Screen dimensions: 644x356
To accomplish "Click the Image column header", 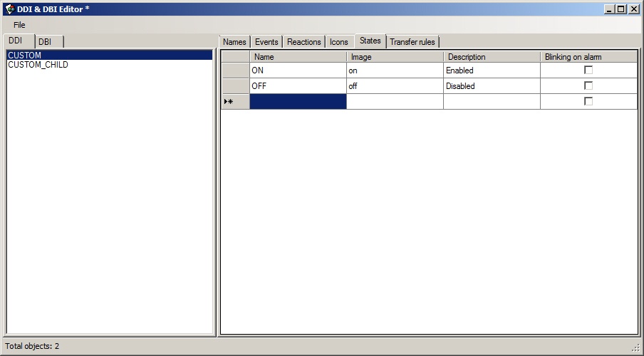I will [395, 57].
